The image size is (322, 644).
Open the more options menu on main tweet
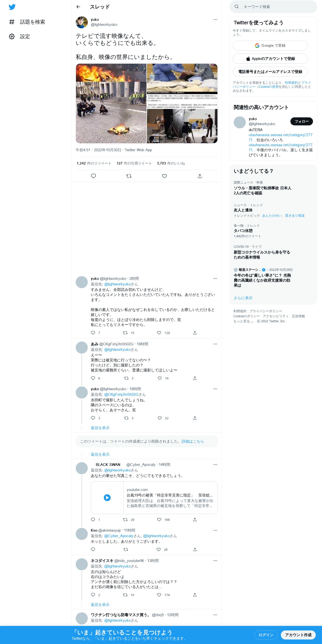coord(215,20)
